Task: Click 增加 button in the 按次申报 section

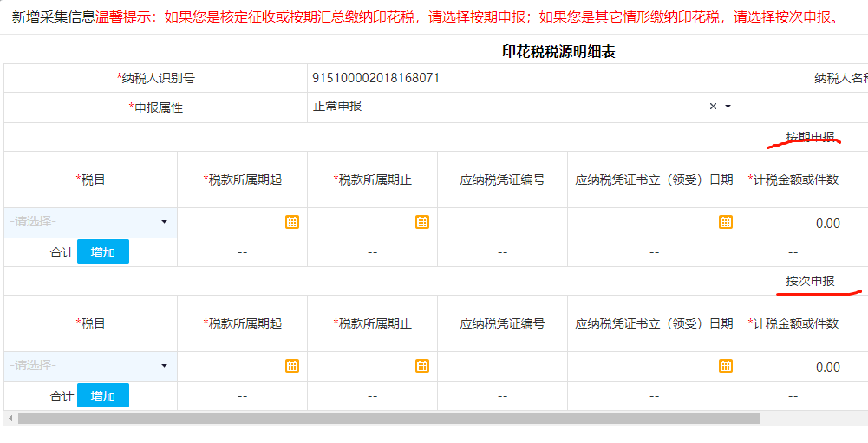Action: coord(103,396)
